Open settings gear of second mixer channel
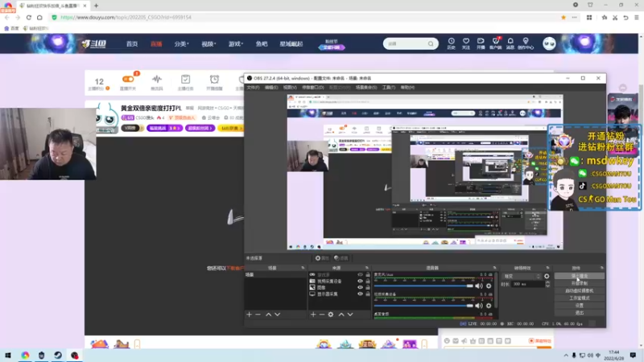Screen dimensions: 644x362 489,306
